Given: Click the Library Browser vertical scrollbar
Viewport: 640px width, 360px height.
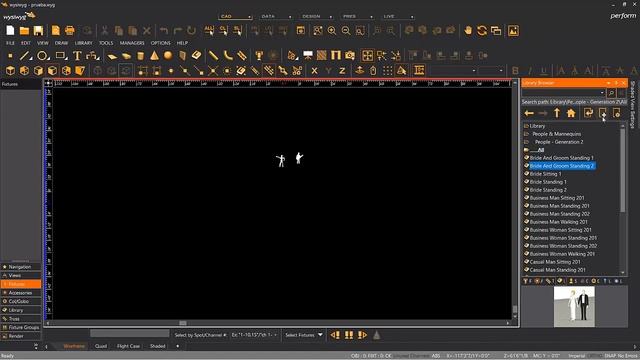Looking at the screenshot, I should click(x=623, y=171).
